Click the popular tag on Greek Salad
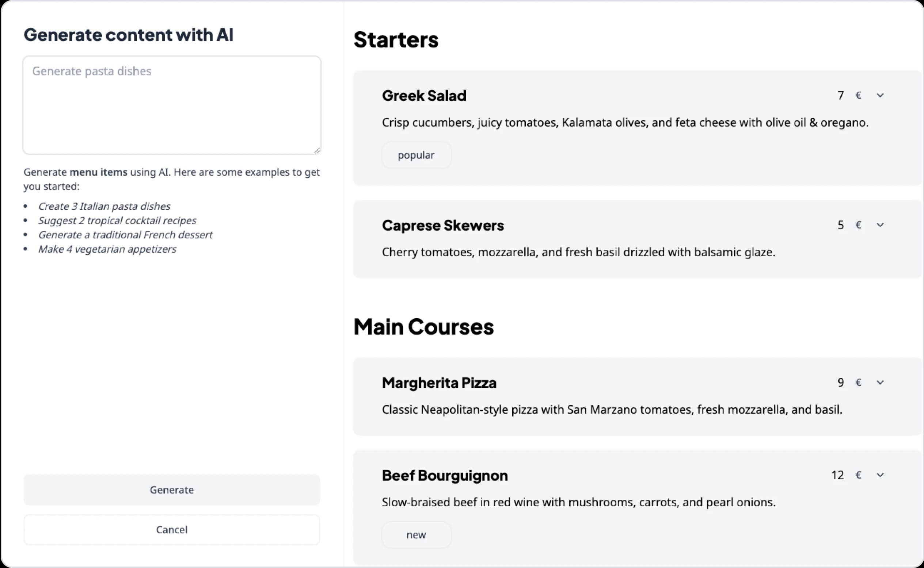The height and width of the screenshot is (568, 924). pos(416,155)
